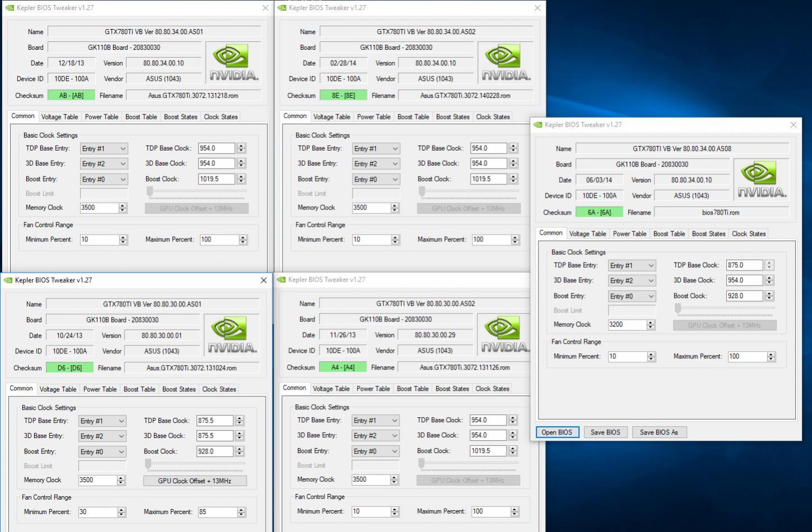
Task: Click title bar app icon of 131024.rom window
Action: click(x=8, y=280)
